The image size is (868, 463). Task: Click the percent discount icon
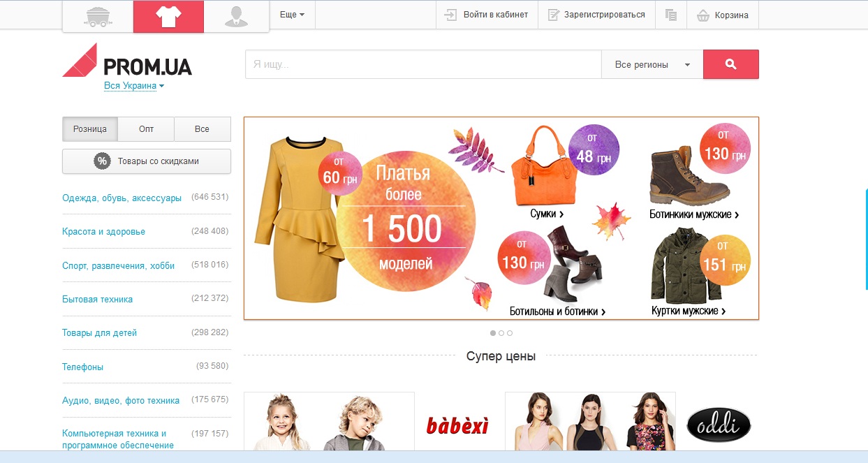click(102, 161)
